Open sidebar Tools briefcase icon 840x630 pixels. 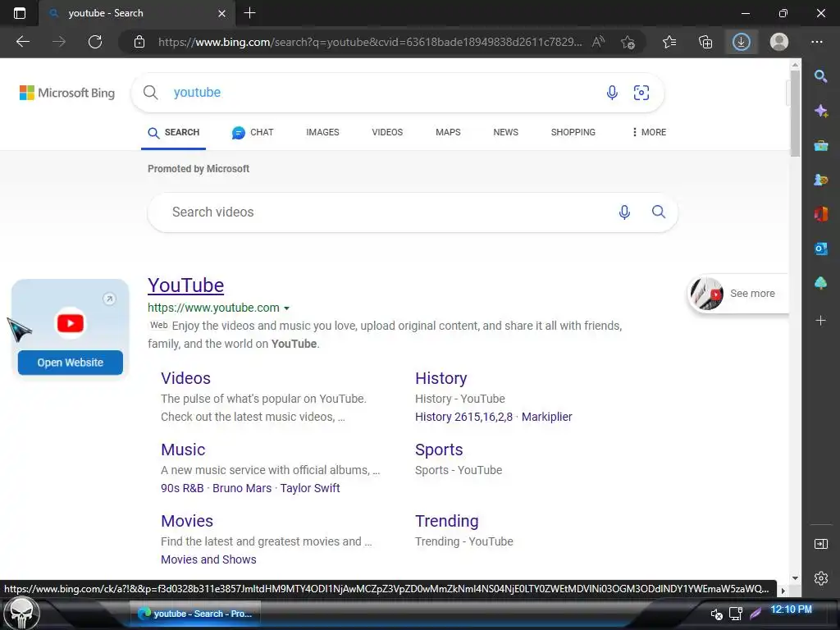pos(820,145)
